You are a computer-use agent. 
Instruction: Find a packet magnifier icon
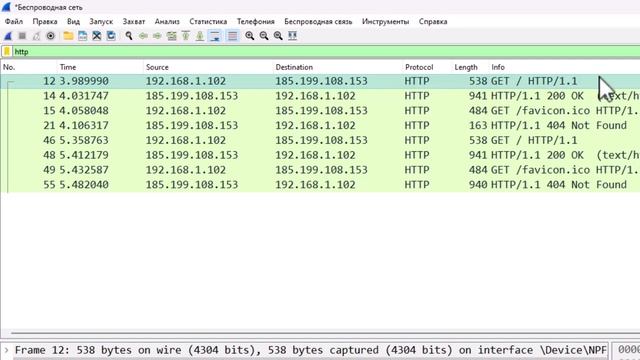point(129,36)
